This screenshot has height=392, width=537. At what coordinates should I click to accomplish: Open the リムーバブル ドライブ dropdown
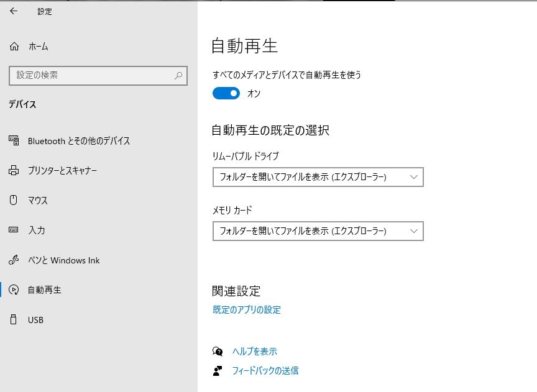click(318, 177)
